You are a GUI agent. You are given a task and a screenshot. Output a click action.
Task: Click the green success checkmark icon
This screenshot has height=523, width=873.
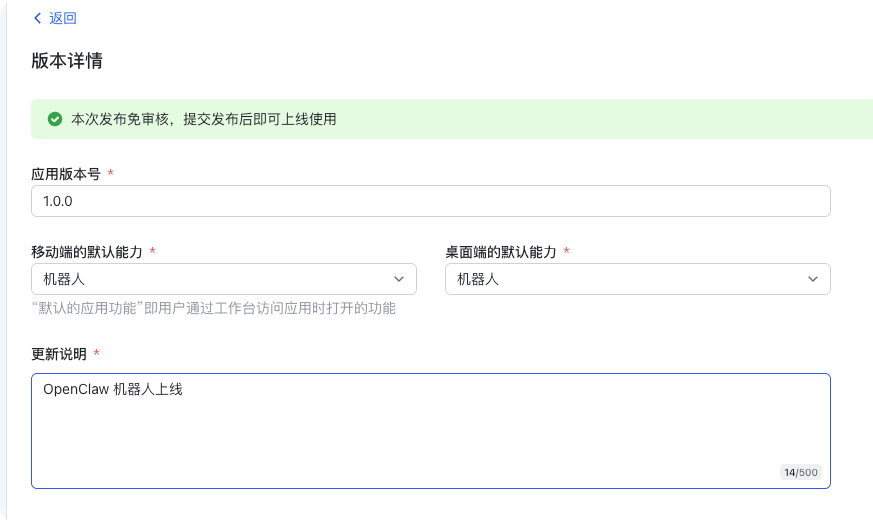pyautogui.click(x=55, y=119)
